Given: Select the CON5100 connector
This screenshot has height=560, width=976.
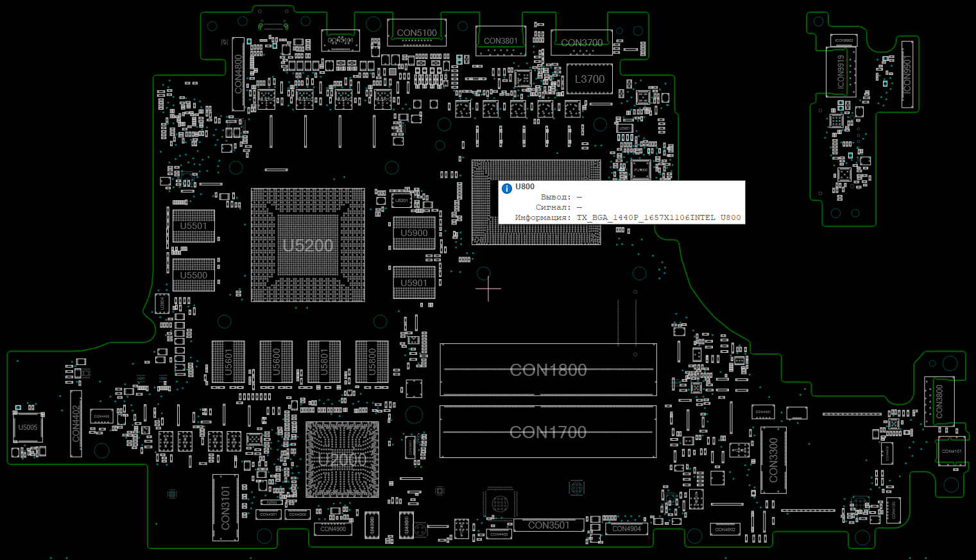Looking at the screenshot, I should click(x=416, y=33).
